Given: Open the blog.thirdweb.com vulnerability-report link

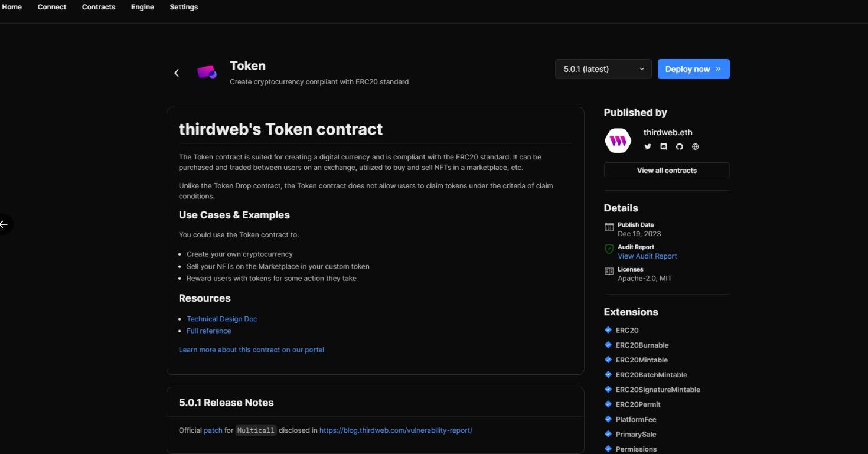Looking at the screenshot, I should [x=396, y=430].
